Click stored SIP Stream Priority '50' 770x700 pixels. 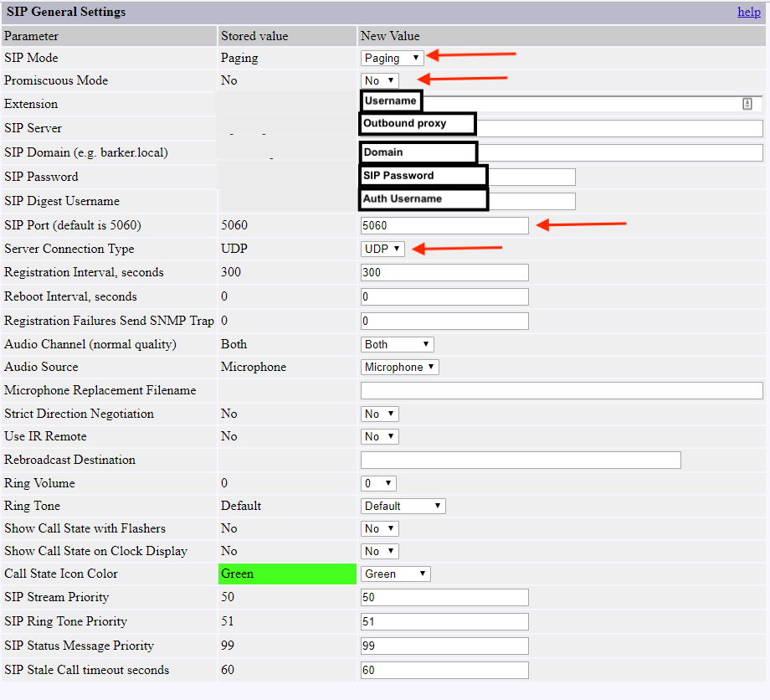click(x=228, y=597)
